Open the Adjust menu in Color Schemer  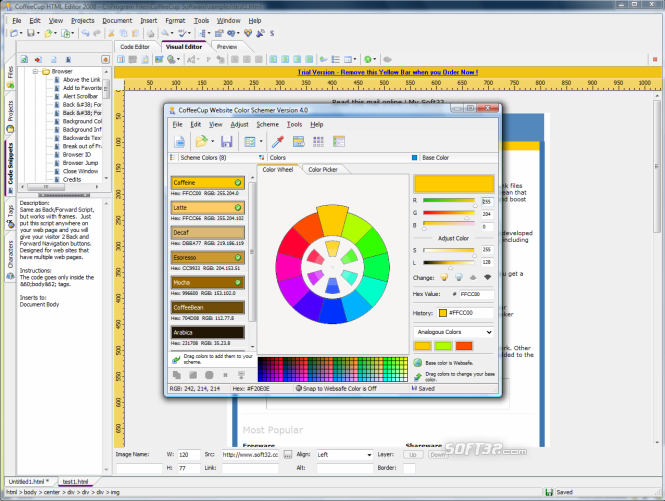click(239, 124)
